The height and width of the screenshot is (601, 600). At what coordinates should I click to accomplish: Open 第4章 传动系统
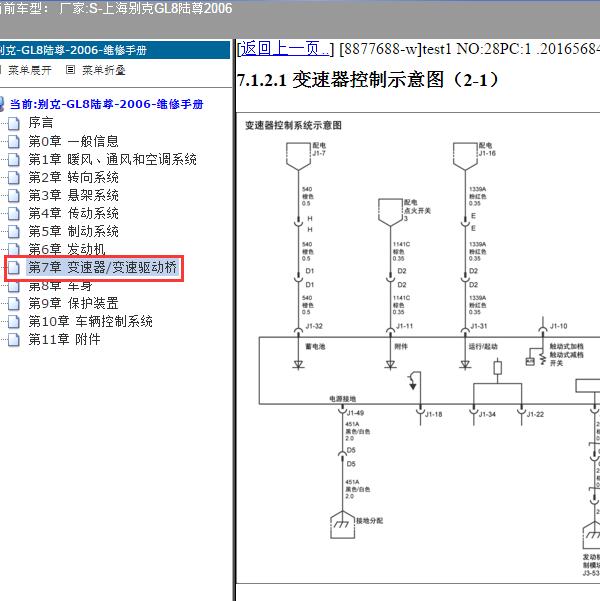[x=74, y=213]
